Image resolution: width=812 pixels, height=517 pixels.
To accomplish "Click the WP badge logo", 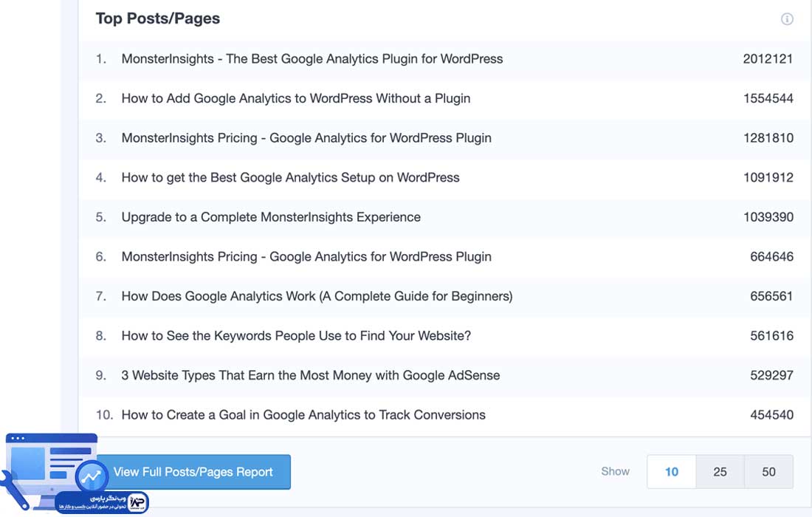I will [137, 502].
